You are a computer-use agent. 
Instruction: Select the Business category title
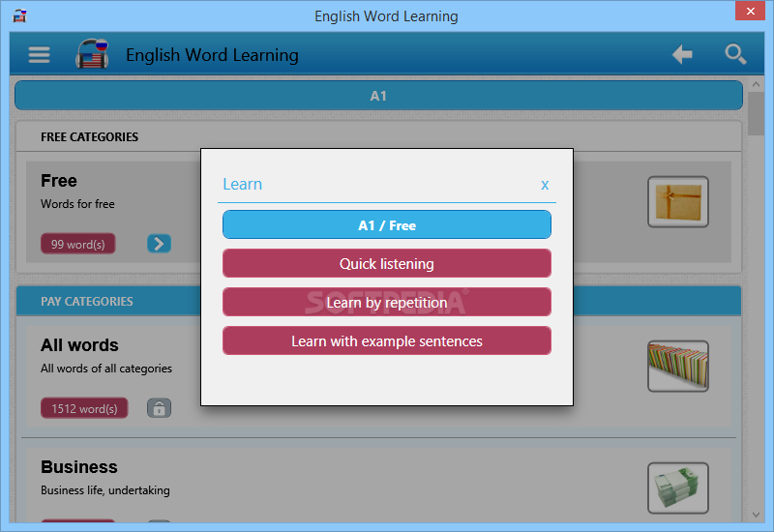click(79, 467)
